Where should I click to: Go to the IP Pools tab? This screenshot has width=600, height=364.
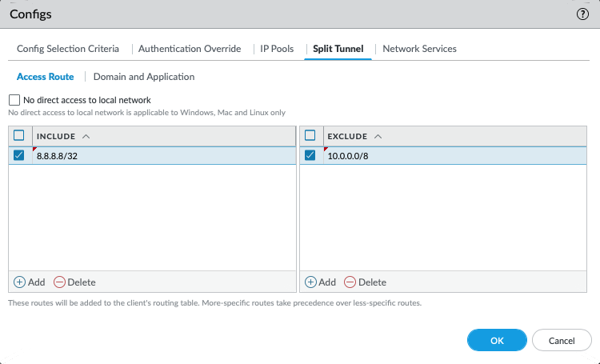(277, 49)
